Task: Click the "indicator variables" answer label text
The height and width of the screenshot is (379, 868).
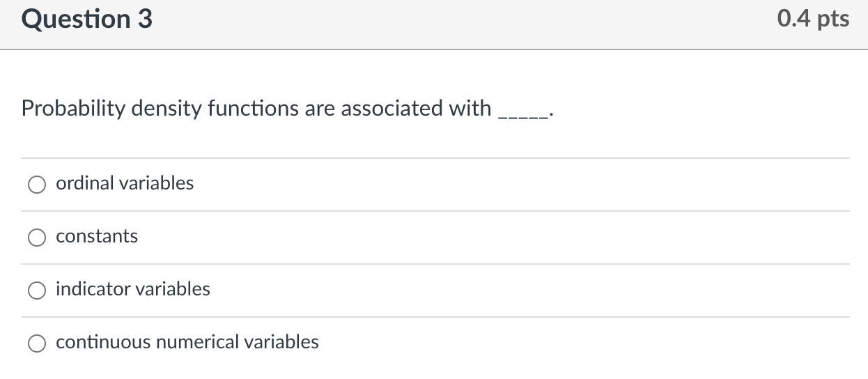Action: point(133,289)
